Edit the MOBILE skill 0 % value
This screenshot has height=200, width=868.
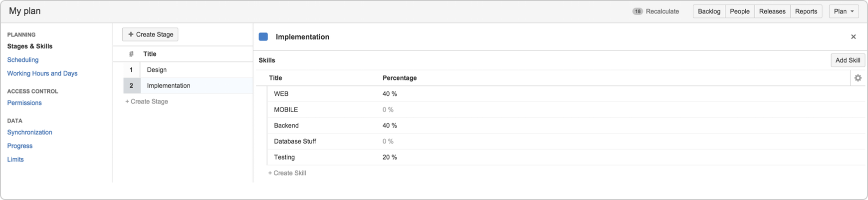pyautogui.click(x=388, y=109)
